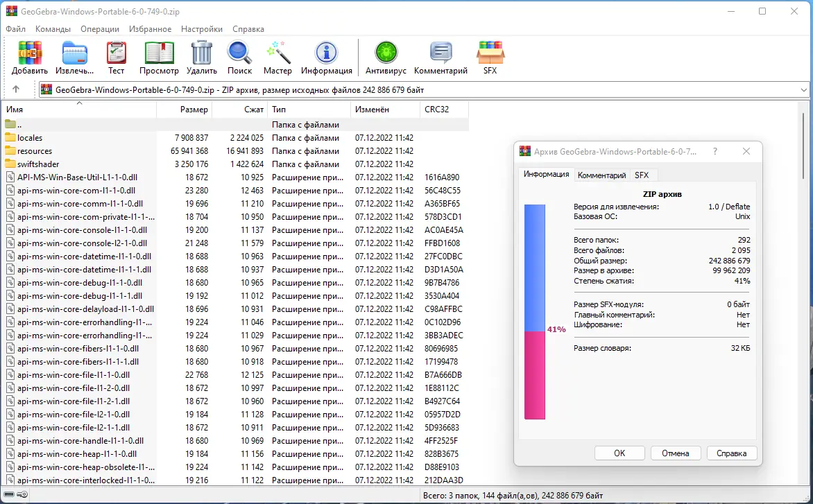The height and width of the screenshot is (504, 813).
Task: Sort by the Сжат column header
Action: pos(240,110)
